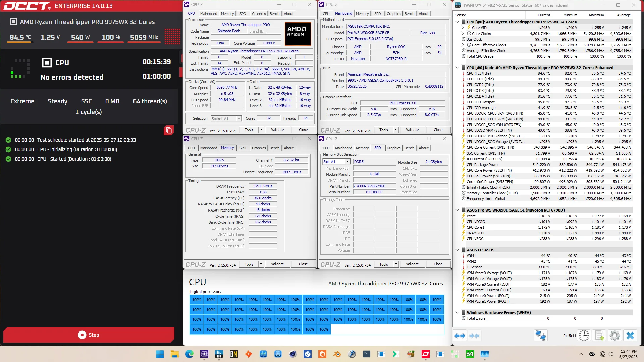The width and height of the screenshot is (644, 362).
Task: Click HWiNFO collapse-columns inward arrows icon
Action: point(474,336)
